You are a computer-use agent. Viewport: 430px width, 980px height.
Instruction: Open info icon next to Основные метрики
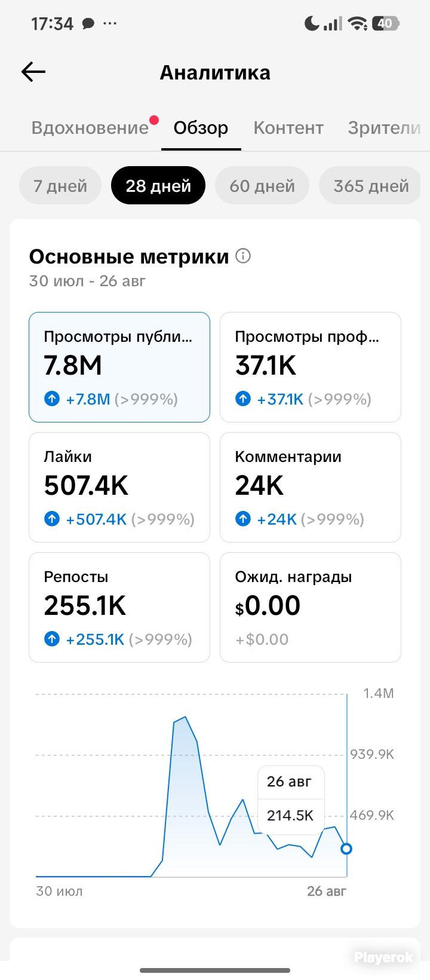pyautogui.click(x=243, y=256)
